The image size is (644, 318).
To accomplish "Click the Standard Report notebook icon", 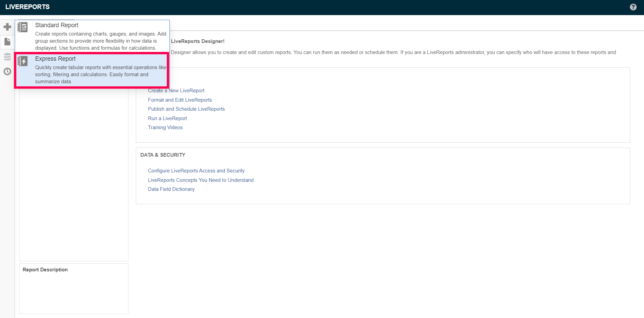I will click(x=22, y=27).
